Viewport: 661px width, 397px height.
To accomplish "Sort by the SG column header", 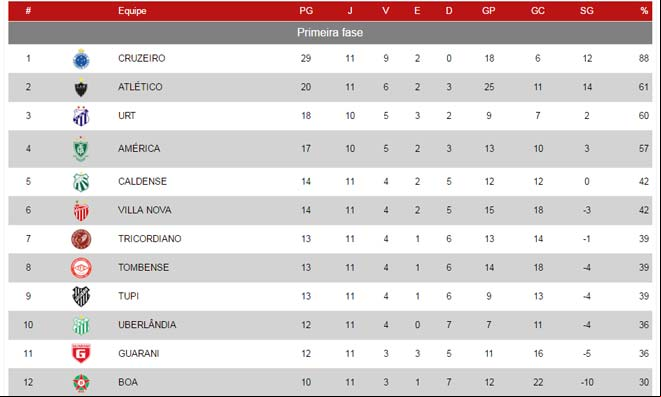I will click(x=586, y=11).
